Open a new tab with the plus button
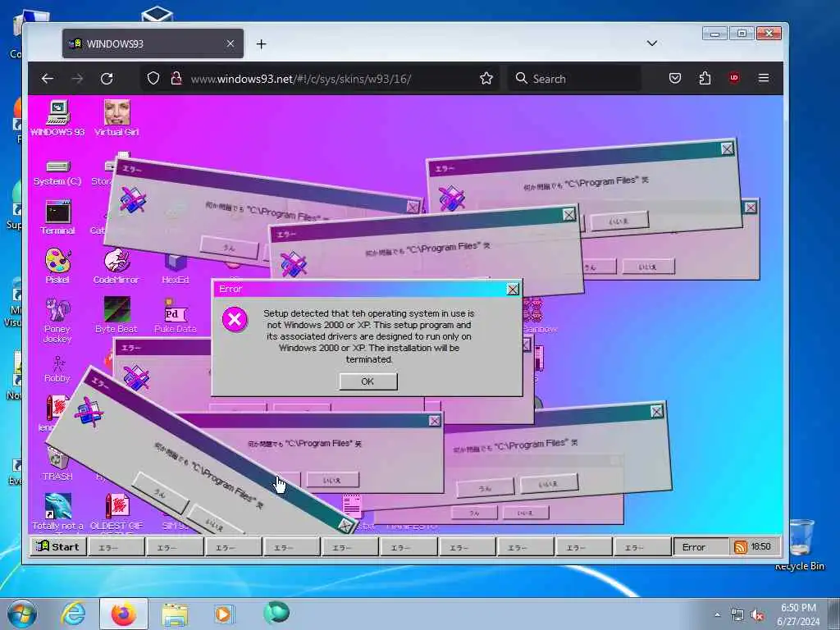Viewport: 840px width, 630px height. (x=262, y=44)
